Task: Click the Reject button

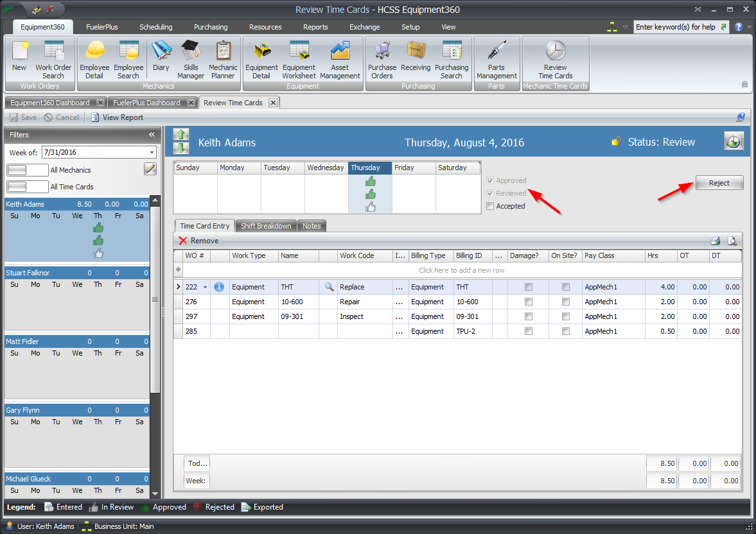Action: click(x=719, y=182)
